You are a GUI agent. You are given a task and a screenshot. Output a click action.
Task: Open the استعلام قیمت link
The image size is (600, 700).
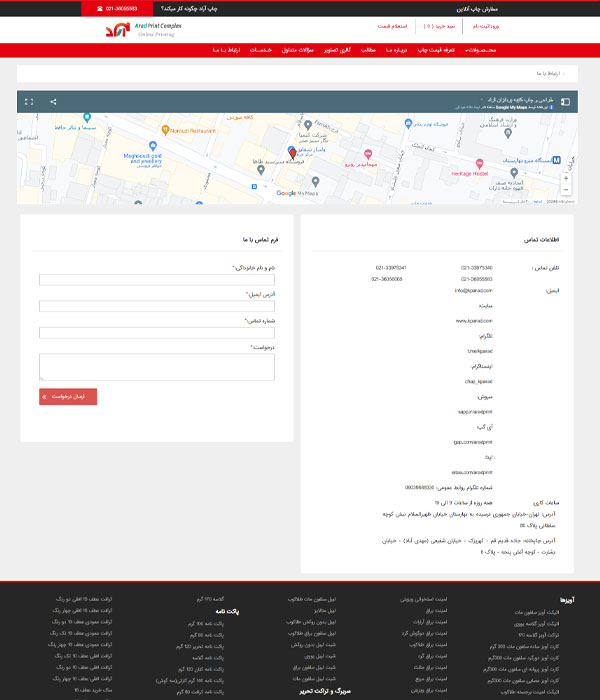pyautogui.click(x=364, y=26)
